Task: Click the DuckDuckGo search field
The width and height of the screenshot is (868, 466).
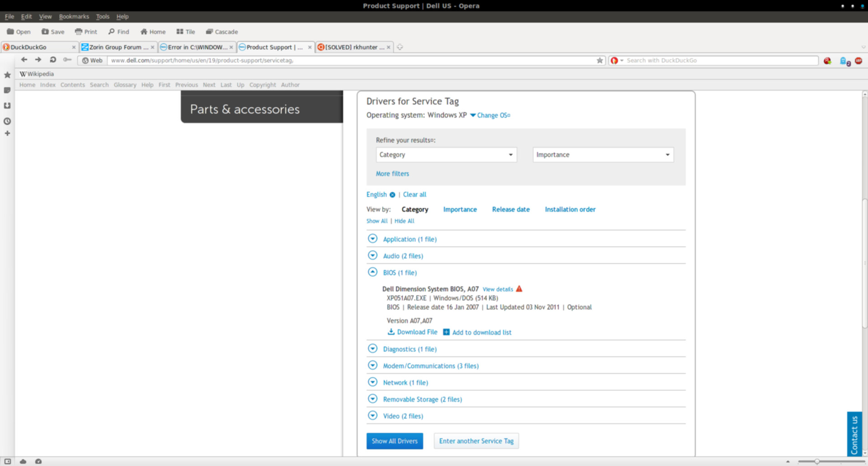Action: pos(722,61)
